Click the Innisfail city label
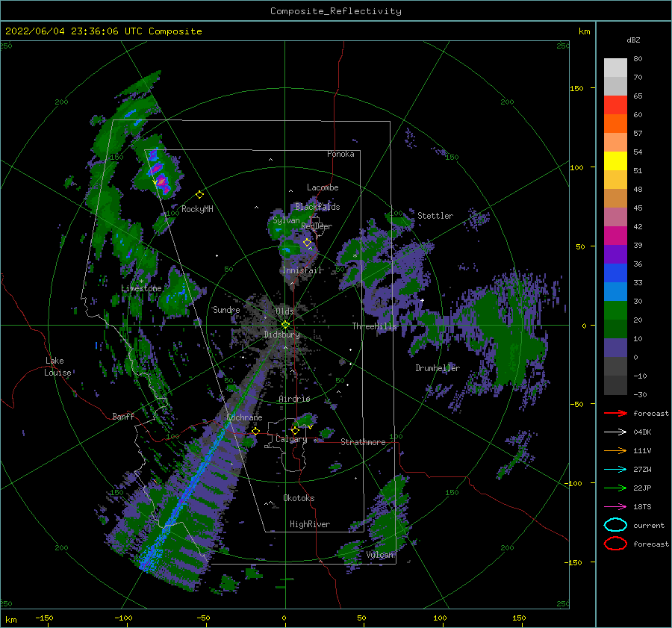The height and width of the screenshot is (628, 672). click(x=302, y=270)
